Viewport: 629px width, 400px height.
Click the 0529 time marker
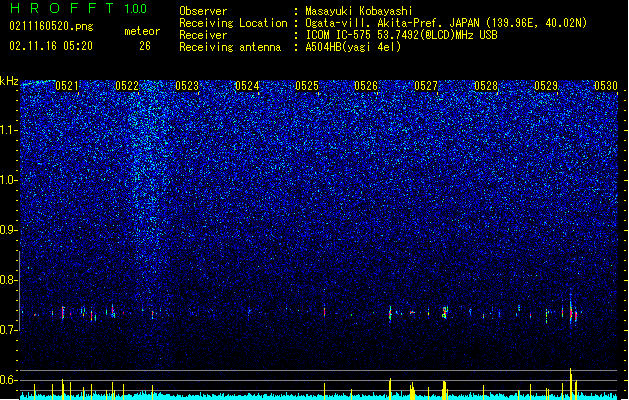(546, 86)
